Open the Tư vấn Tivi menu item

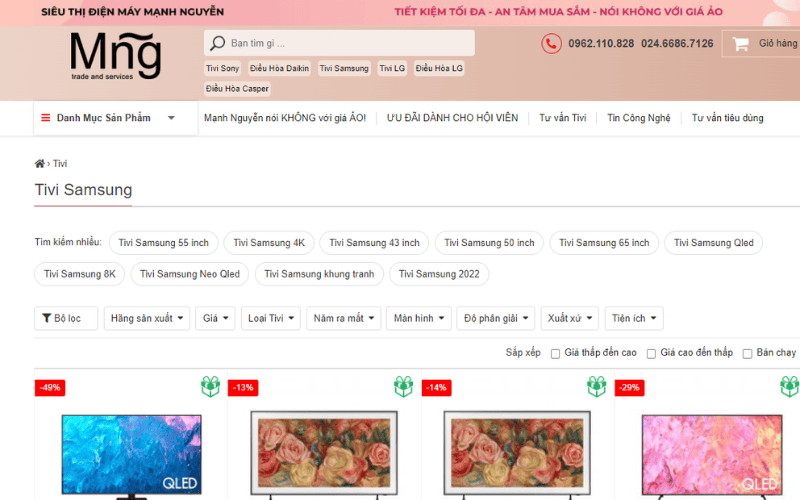[563, 118]
